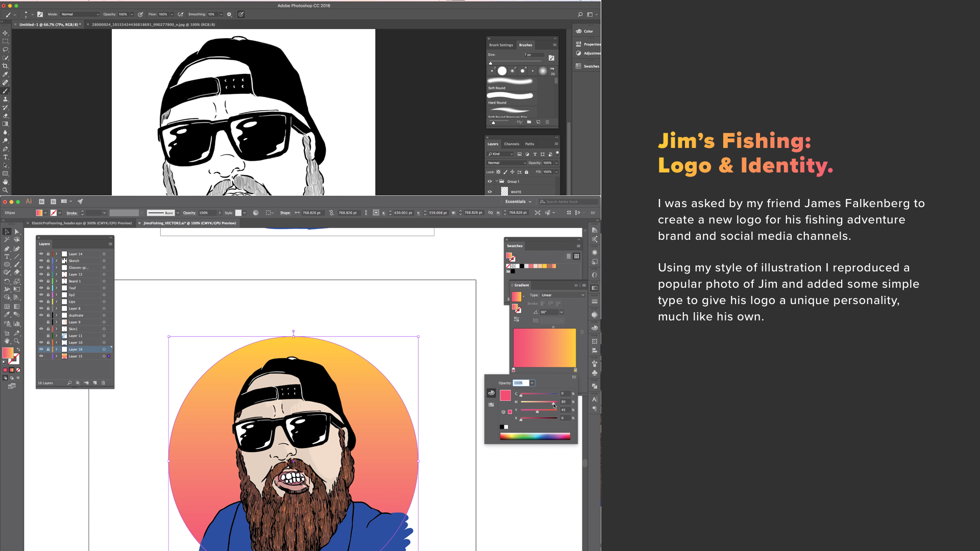Click the pink color preview swatch
The width and height of the screenshot is (980, 551).
tap(505, 395)
